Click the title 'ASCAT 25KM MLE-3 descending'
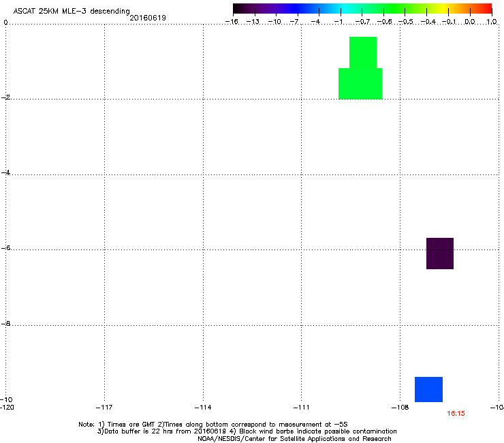 tap(72, 12)
